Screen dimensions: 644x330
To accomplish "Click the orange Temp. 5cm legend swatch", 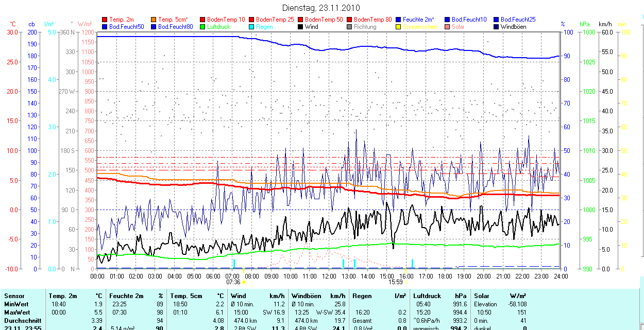I will 154,20.
